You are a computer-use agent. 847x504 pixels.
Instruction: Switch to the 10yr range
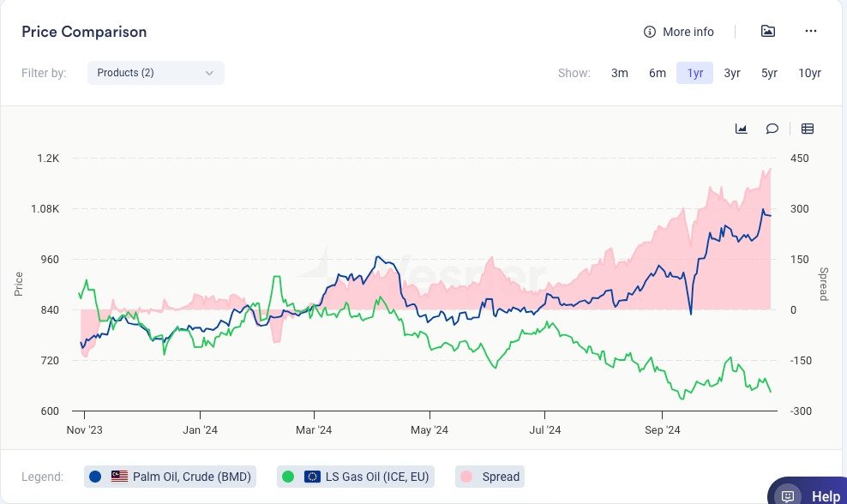[809, 73]
